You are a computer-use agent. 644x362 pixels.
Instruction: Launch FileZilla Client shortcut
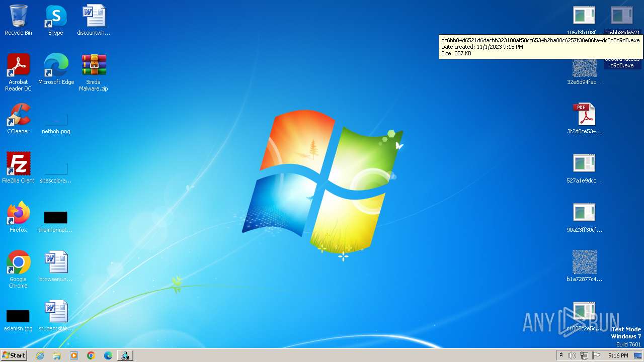[x=18, y=168]
